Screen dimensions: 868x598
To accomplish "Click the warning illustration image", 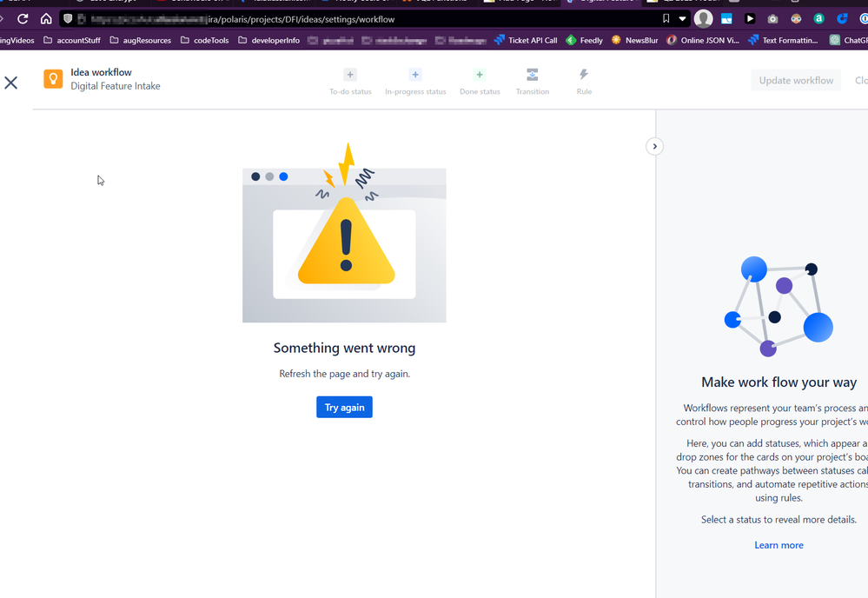I will [x=344, y=233].
